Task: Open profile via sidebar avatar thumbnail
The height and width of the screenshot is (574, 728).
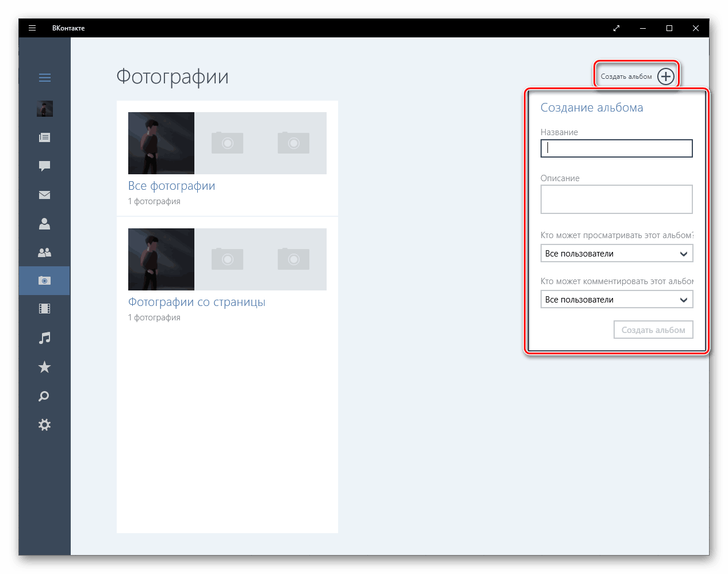Action: coord(45,109)
